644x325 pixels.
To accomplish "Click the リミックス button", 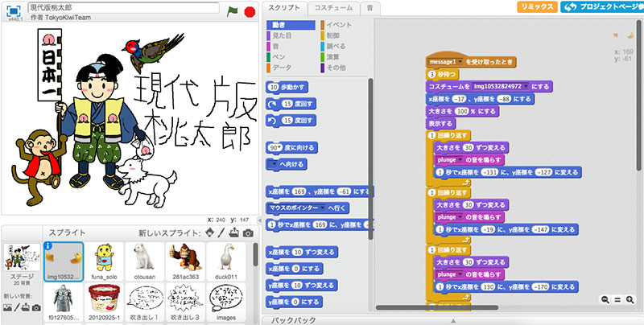I will click(537, 7).
